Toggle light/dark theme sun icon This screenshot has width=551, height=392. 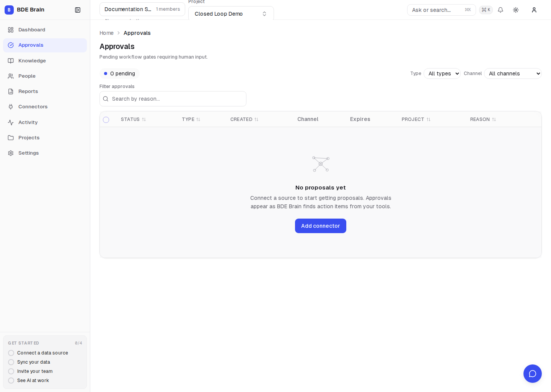(x=516, y=10)
